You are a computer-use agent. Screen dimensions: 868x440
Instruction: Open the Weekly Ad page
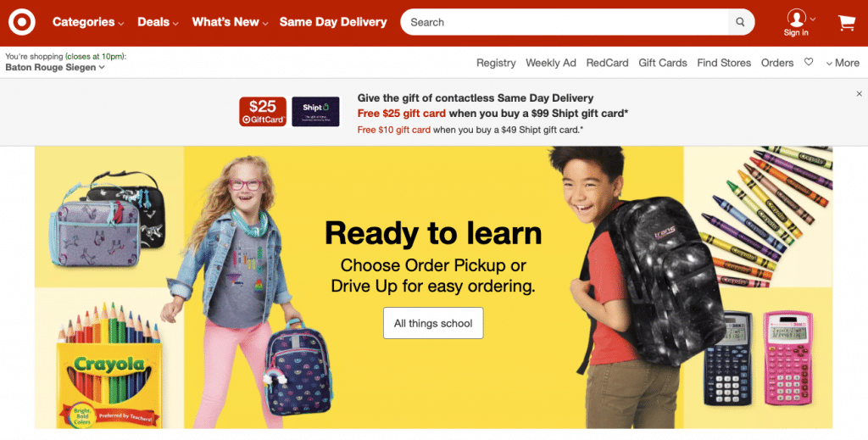[x=551, y=63]
